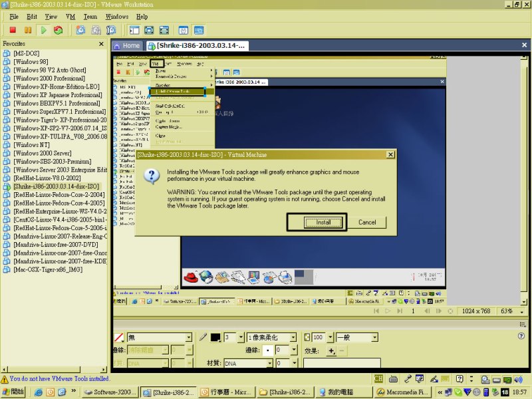Click the pencil stroke icon in properties
Image resolution: width=532 pixels, height=399 pixels.
click(x=203, y=337)
